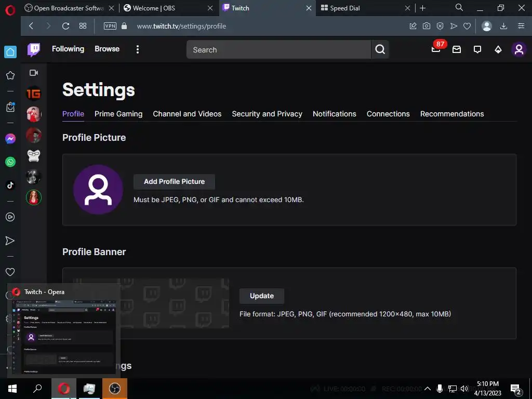This screenshot has width=532, height=399.
Task: Open the Opera sidebar player icon
Action: pos(10,217)
